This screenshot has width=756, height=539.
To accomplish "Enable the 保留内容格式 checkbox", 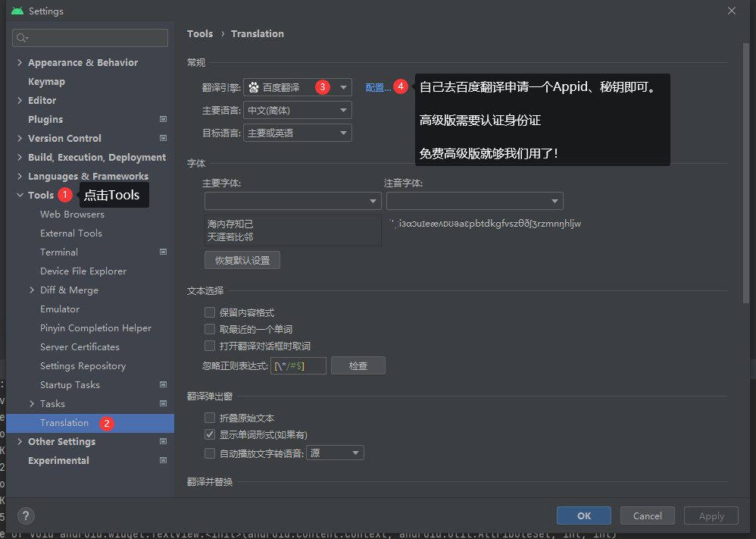I will [x=210, y=312].
